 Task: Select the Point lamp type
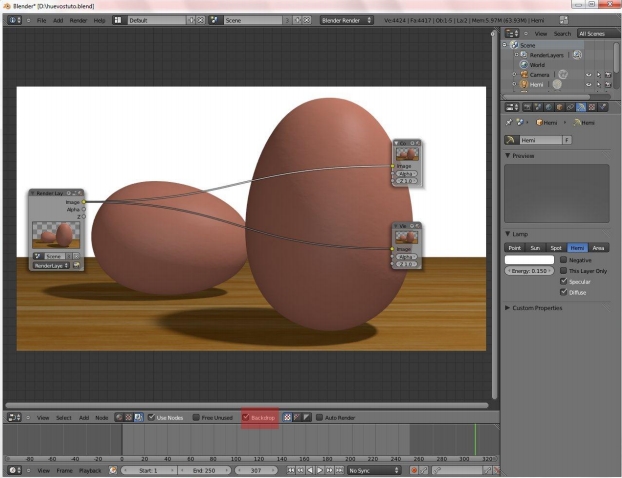[x=514, y=248]
